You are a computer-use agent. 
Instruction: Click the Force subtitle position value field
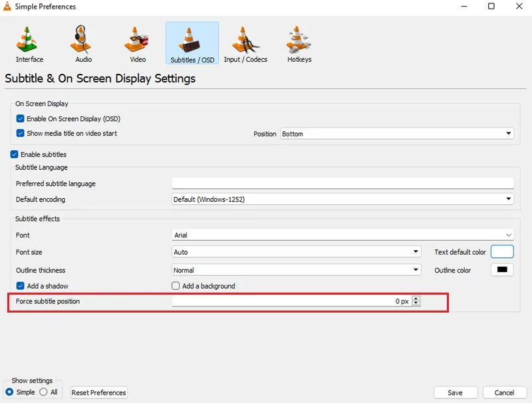click(x=291, y=301)
